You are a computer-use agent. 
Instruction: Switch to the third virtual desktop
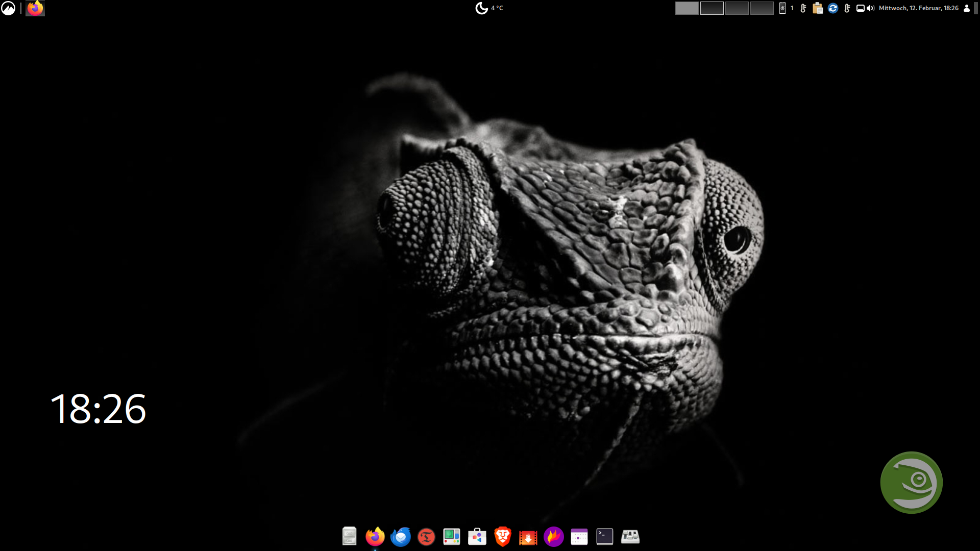(x=737, y=8)
